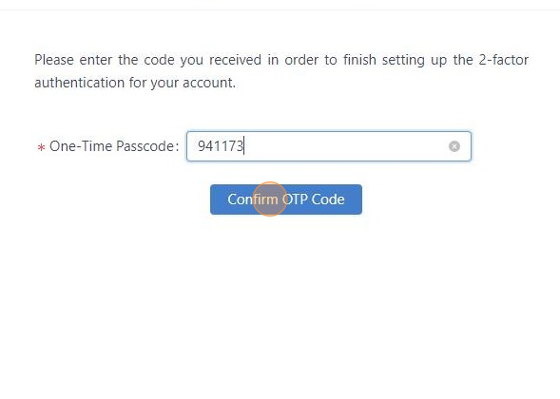Click the One-Time Passcode label
The image size is (560, 399).
click(114, 146)
